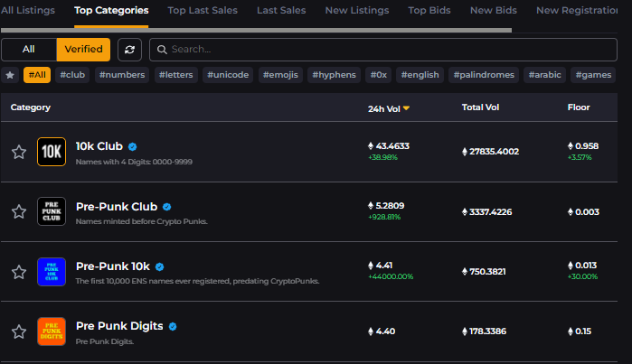Select the #All tag filter
The height and width of the screenshot is (364, 632).
(37, 75)
